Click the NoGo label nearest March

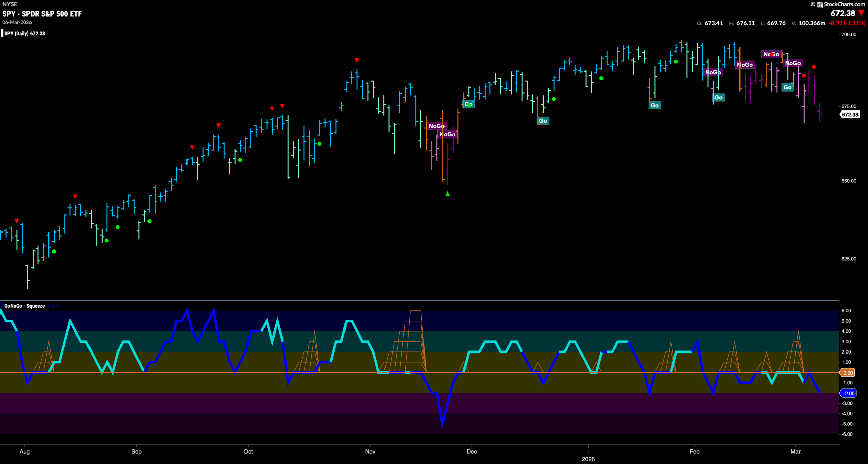(793, 63)
